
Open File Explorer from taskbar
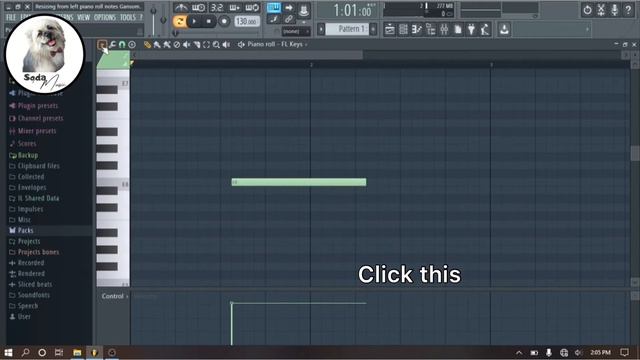77,353
